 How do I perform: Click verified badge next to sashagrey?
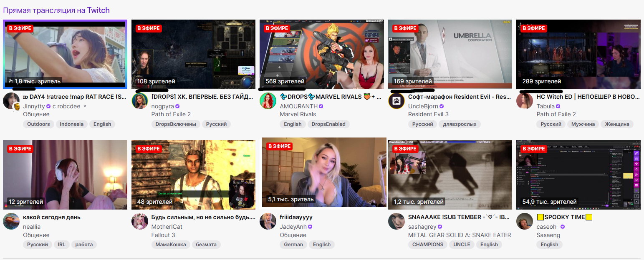coord(440,227)
